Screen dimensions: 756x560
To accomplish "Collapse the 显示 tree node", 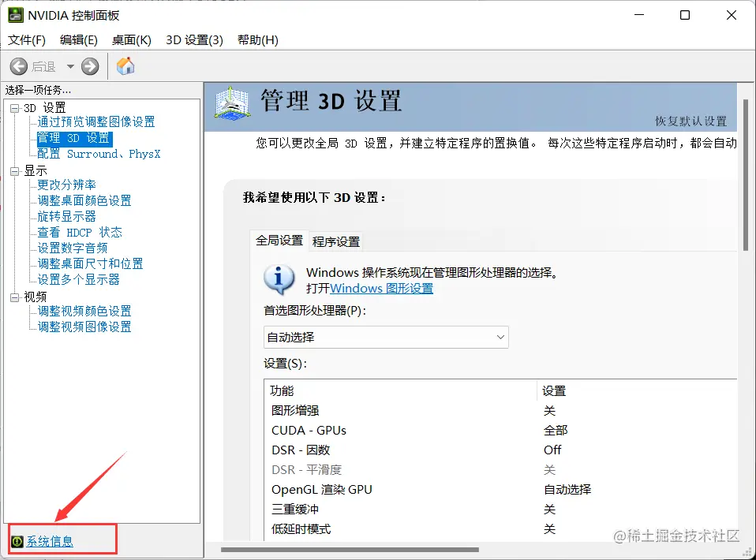I will point(15,171).
